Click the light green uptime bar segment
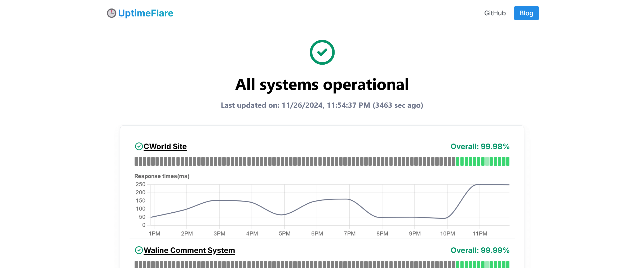Screen dimensions: 644x268 tap(487, 161)
